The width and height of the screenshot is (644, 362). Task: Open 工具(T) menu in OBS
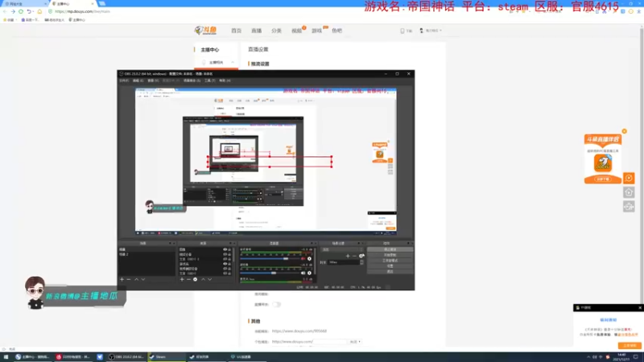[210, 81]
